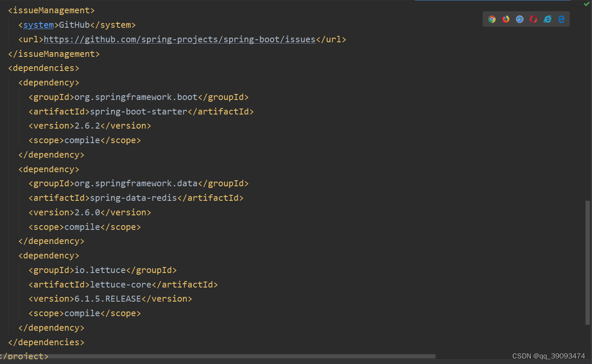Click artifactId 'spring-boot-starter'
Screen dimensions: 592x364
point(139,112)
